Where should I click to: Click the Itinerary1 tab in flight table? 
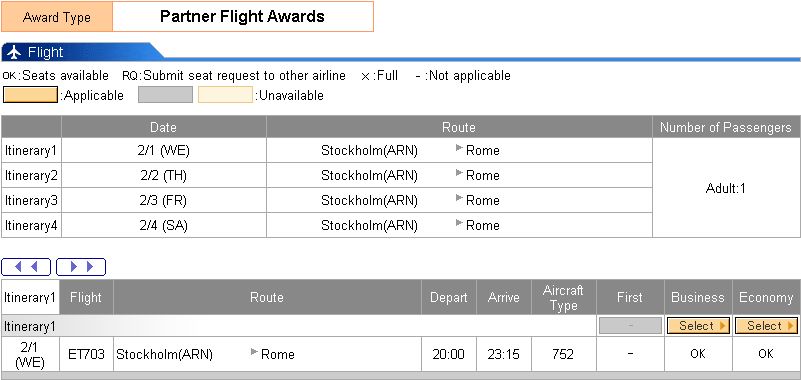pos(30,297)
